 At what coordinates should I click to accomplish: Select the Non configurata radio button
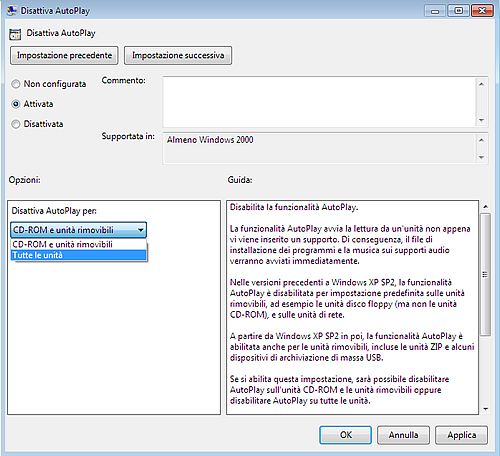point(16,84)
